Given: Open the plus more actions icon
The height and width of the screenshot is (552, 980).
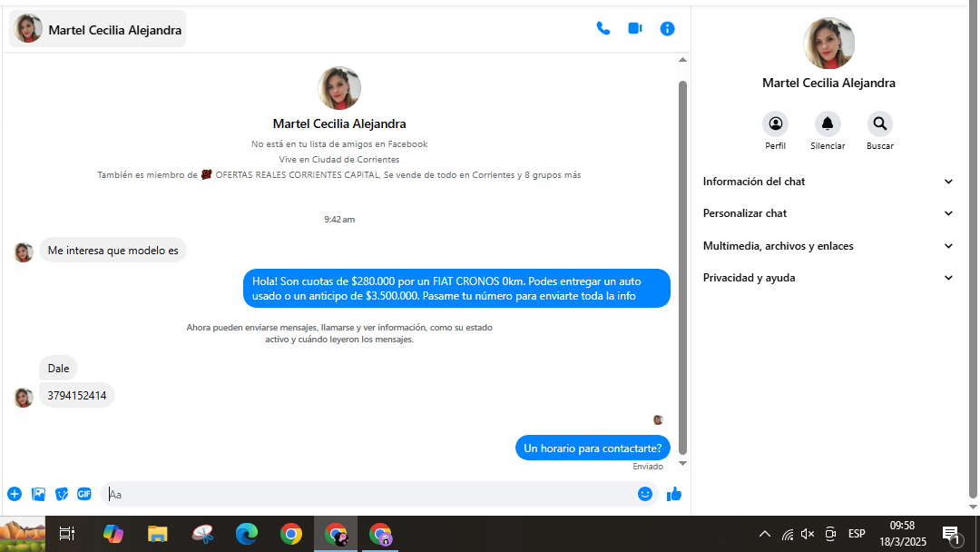Looking at the screenshot, I should click(x=15, y=494).
